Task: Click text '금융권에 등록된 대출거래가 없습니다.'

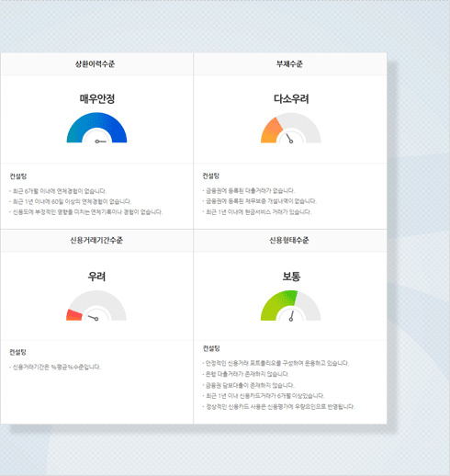Action: click(x=250, y=191)
